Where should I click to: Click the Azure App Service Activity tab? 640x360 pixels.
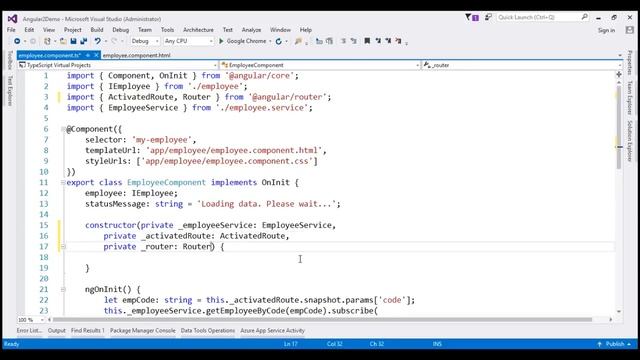point(272,331)
